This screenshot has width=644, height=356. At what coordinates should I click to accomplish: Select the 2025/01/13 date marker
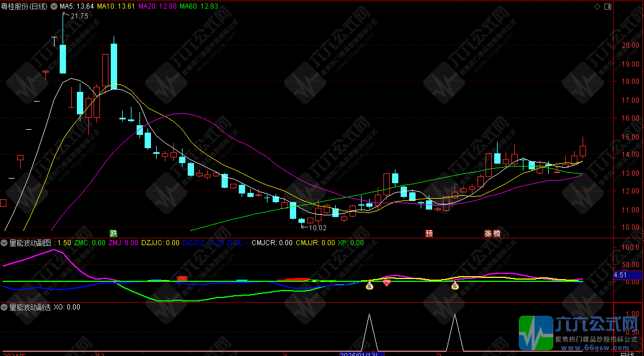click(x=362, y=353)
